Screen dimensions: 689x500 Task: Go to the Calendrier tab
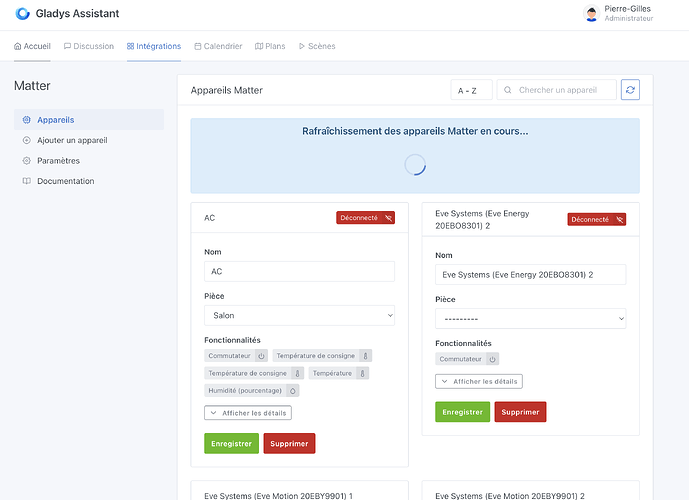pos(218,46)
